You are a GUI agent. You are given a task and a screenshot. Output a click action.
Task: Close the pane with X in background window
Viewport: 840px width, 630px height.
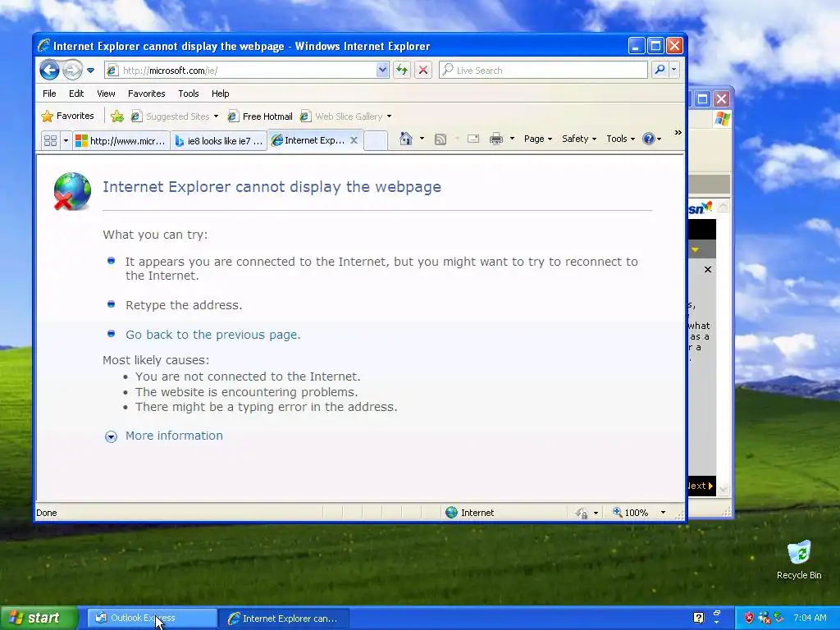[708, 269]
